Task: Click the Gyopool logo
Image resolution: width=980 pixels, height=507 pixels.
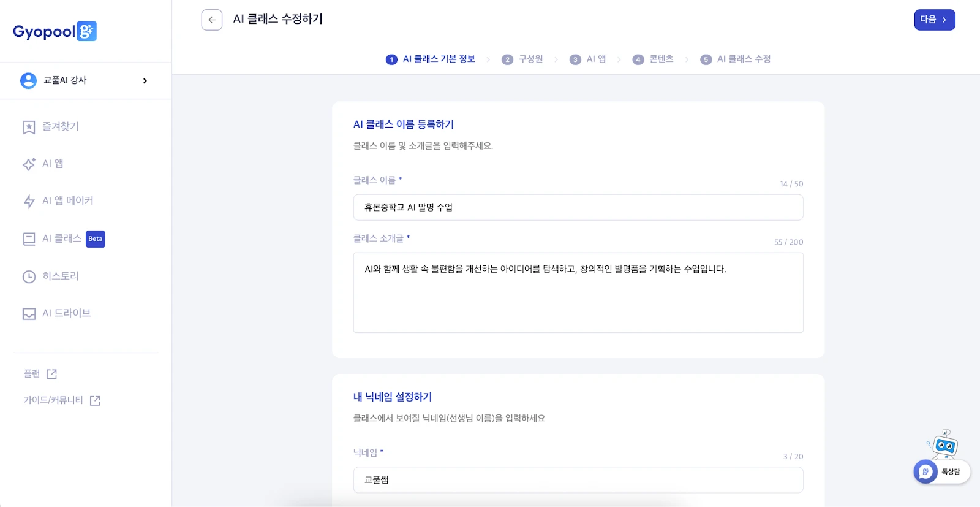Action: tap(55, 31)
